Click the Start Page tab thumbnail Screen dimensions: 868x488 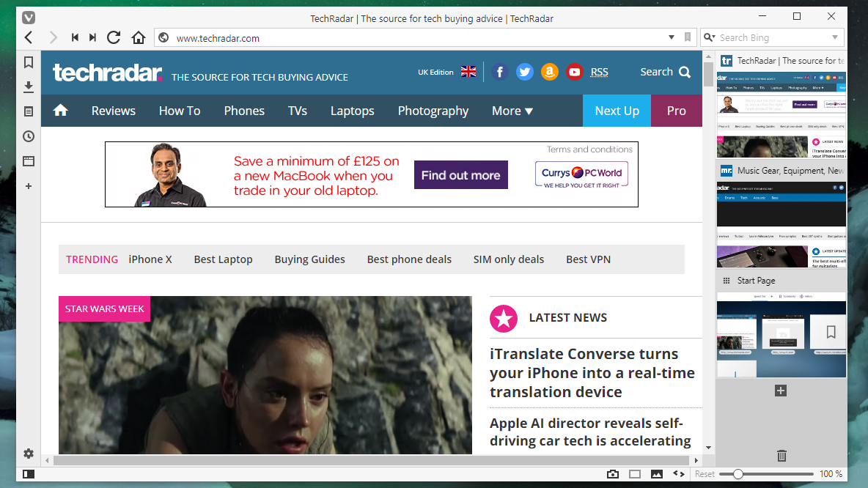click(781, 335)
